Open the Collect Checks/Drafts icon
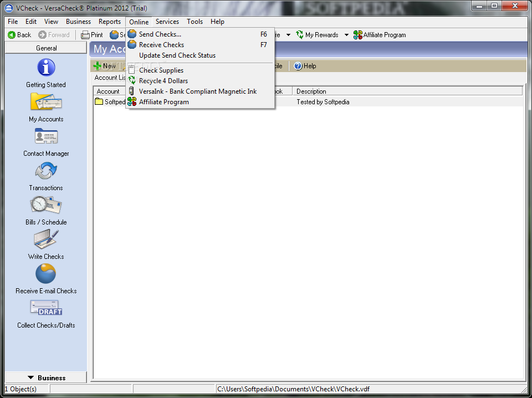 [x=46, y=308]
